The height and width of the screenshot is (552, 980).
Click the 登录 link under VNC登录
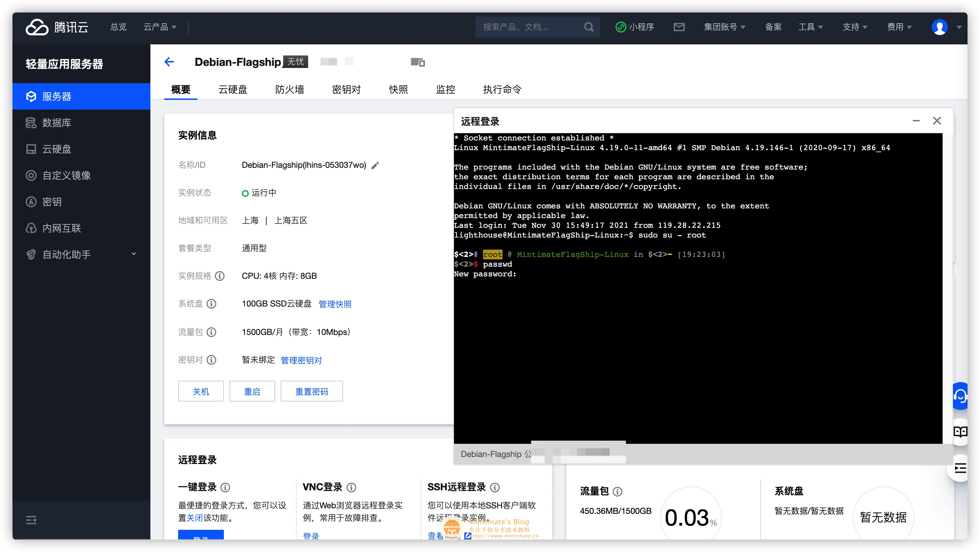click(x=311, y=536)
